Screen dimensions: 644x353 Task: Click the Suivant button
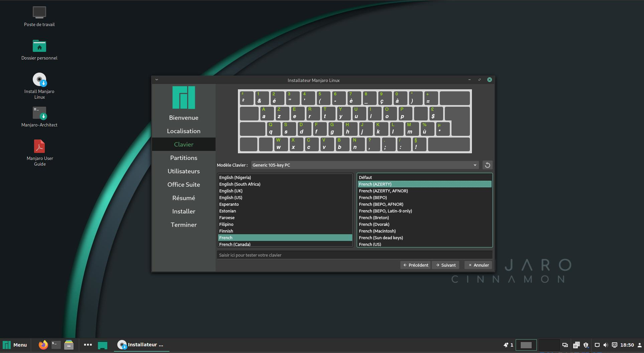coord(445,265)
